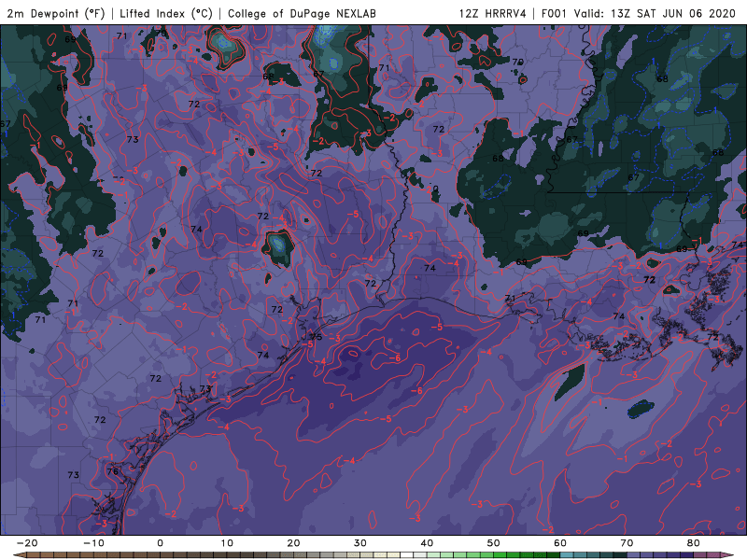Viewport: 747px width, 560px height.
Task: Click the "Lifted Index (°C)" header label
Action: (166, 13)
